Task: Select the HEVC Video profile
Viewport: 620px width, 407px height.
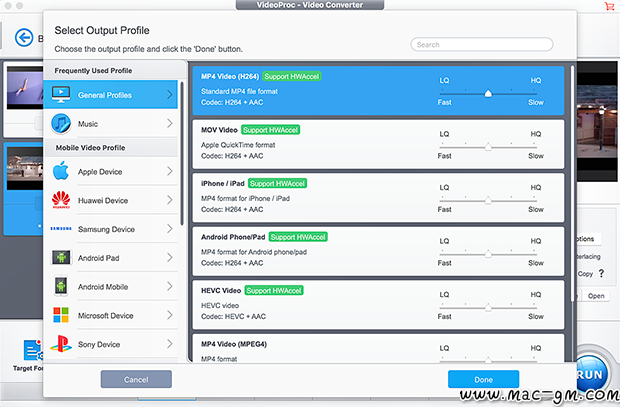Action: click(x=378, y=305)
